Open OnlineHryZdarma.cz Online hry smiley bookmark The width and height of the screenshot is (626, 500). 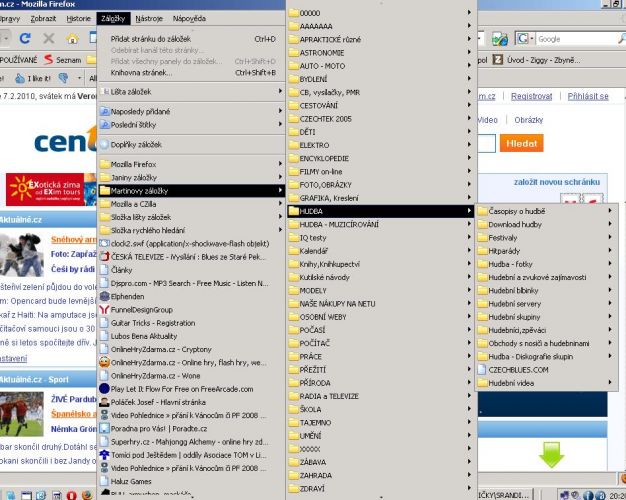click(x=191, y=363)
